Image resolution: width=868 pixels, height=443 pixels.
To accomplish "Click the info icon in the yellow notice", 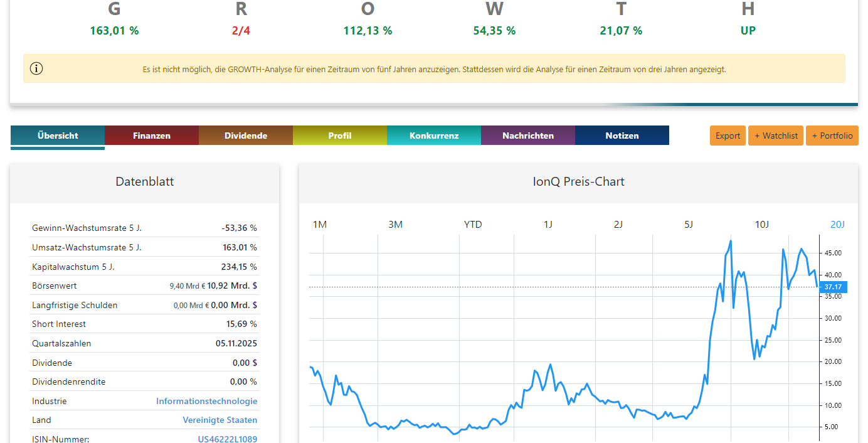I will tap(37, 69).
